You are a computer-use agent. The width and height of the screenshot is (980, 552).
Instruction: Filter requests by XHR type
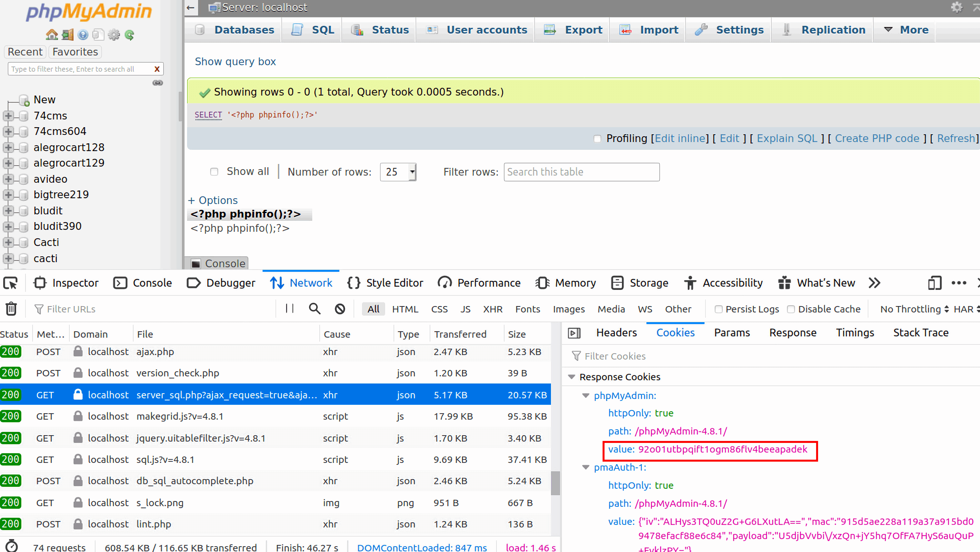(x=493, y=309)
